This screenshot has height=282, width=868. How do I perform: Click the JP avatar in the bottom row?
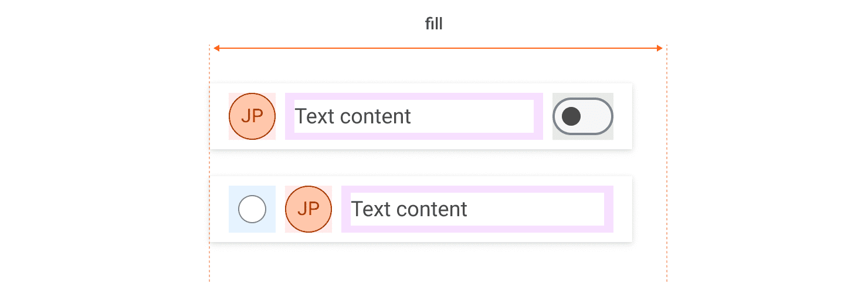(308, 209)
